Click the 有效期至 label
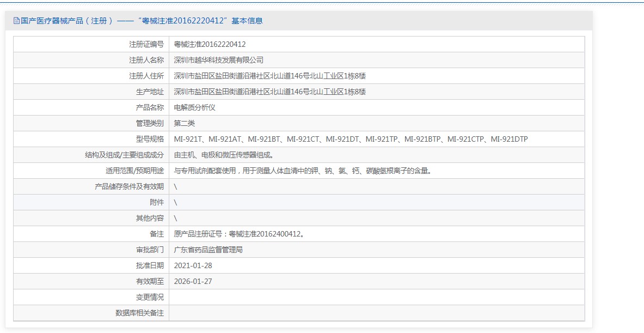 point(150,282)
